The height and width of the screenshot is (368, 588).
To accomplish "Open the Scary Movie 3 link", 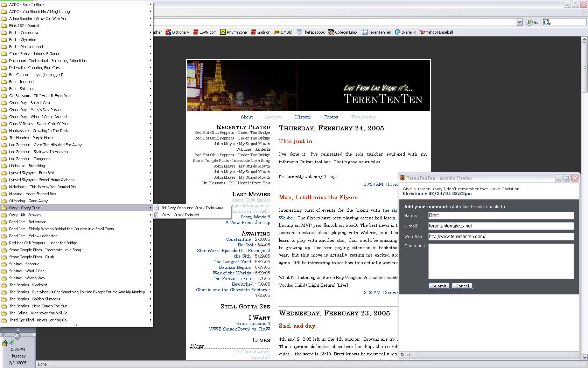I will tap(255, 217).
